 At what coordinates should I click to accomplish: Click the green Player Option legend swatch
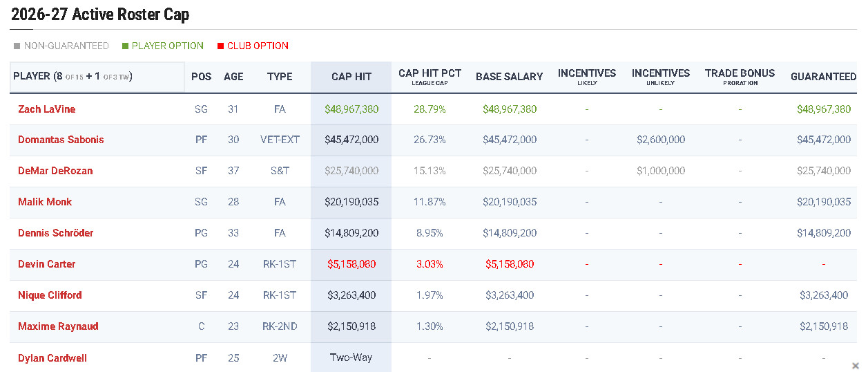click(x=125, y=46)
